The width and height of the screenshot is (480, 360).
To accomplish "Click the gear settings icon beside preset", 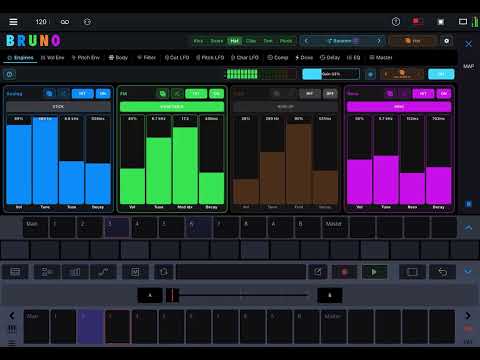I will (446, 41).
